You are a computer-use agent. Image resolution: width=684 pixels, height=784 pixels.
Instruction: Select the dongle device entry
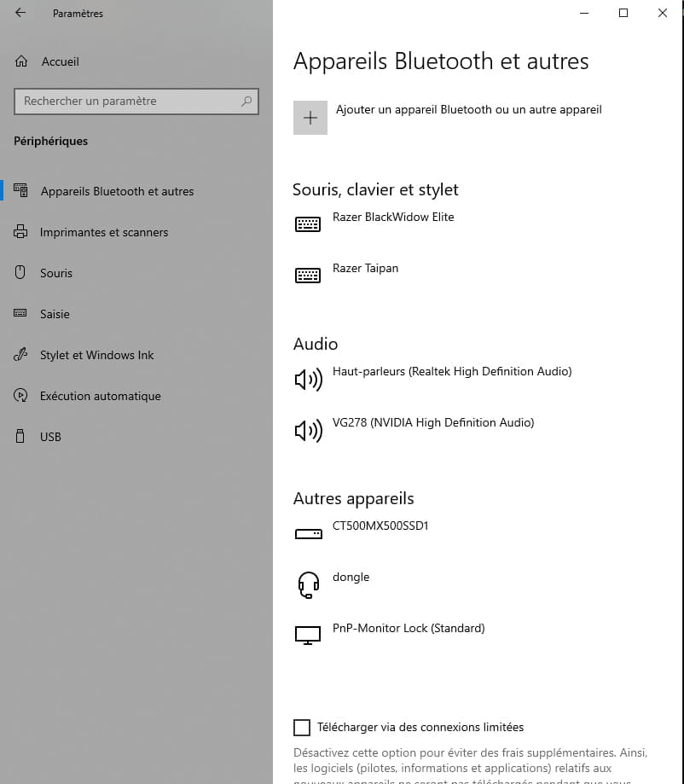tap(351, 577)
